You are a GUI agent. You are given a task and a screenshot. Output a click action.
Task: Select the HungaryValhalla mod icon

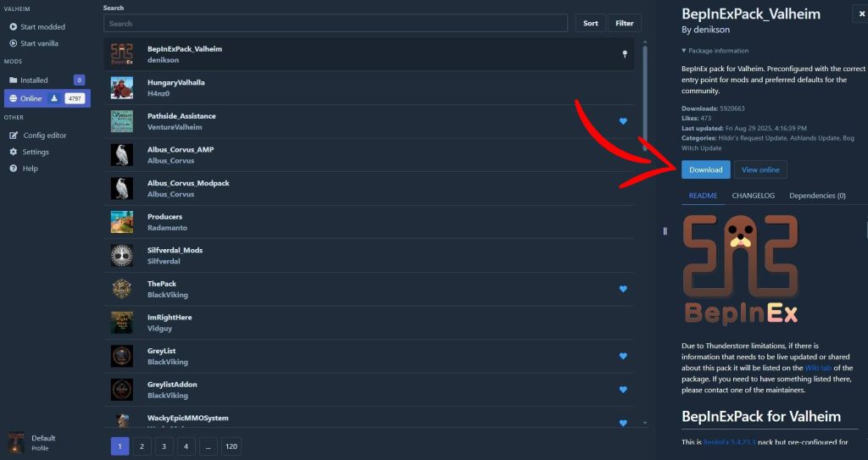122,88
